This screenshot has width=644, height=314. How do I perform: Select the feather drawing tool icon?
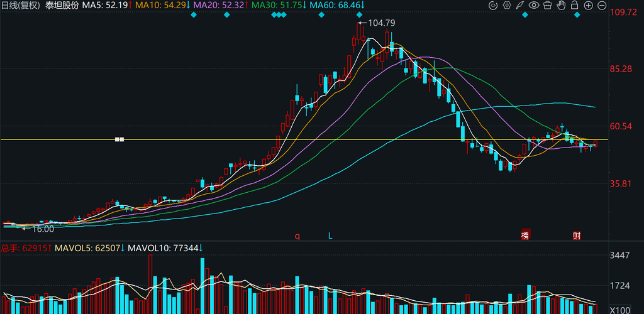point(520,5)
